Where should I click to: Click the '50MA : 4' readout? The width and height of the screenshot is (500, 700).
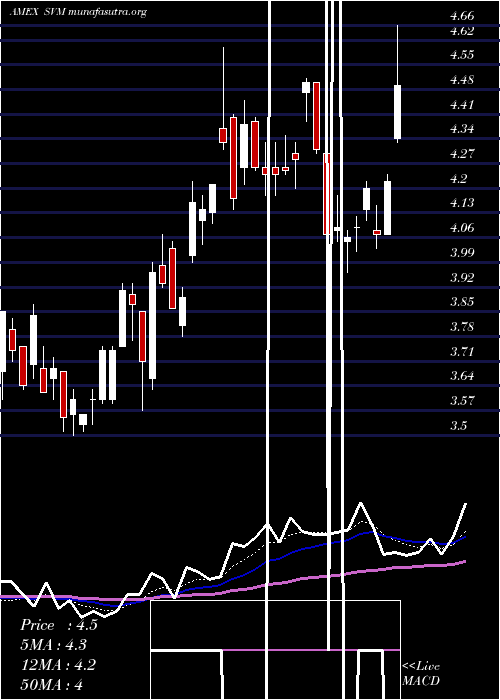[52, 685]
